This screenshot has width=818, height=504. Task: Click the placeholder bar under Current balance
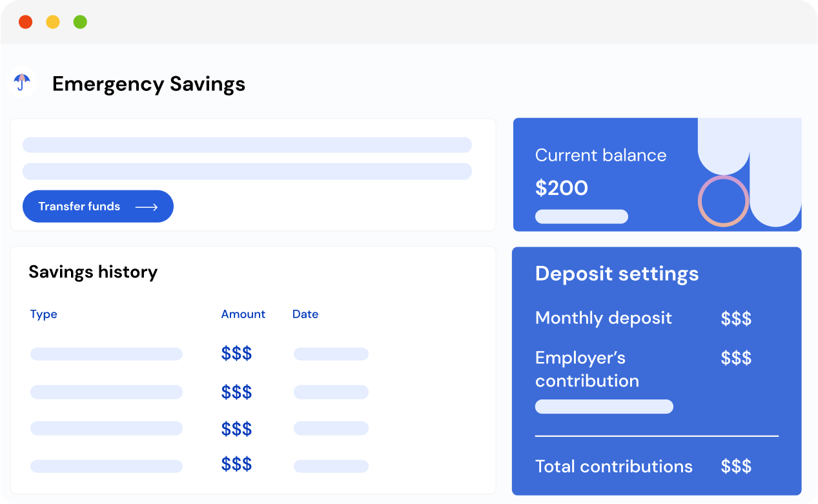[582, 217]
